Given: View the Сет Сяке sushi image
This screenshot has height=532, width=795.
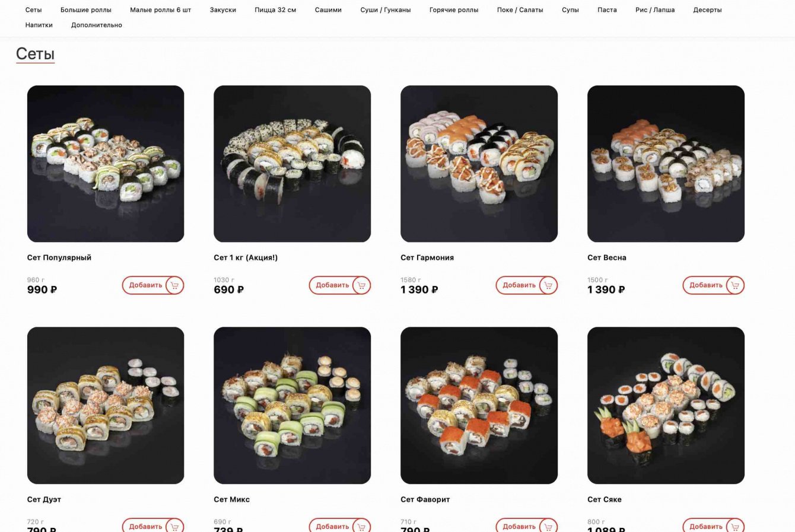Looking at the screenshot, I should (x=666, y=405).
